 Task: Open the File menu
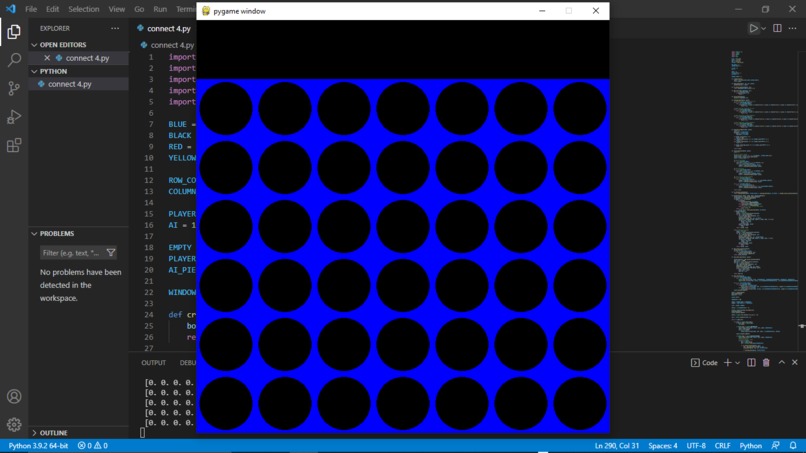31,9
